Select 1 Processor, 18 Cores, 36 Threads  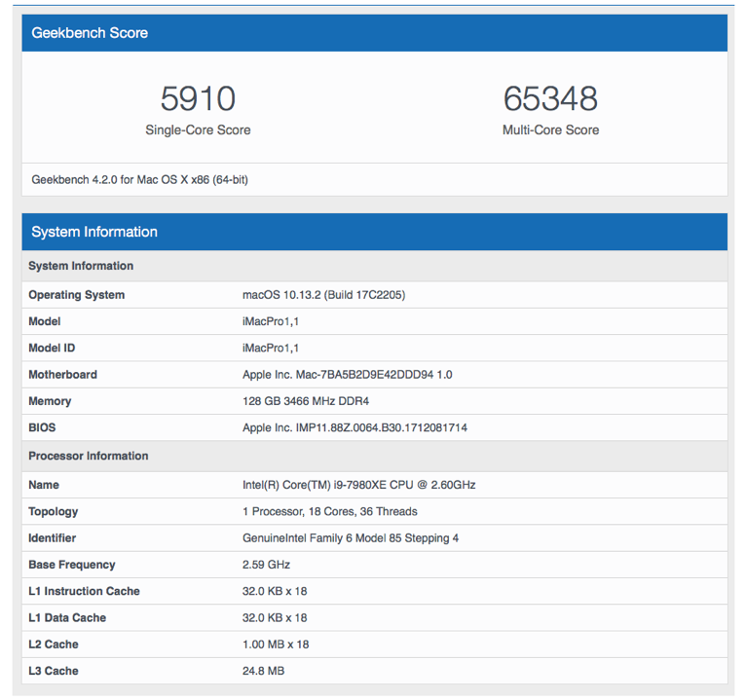(330, 512)
